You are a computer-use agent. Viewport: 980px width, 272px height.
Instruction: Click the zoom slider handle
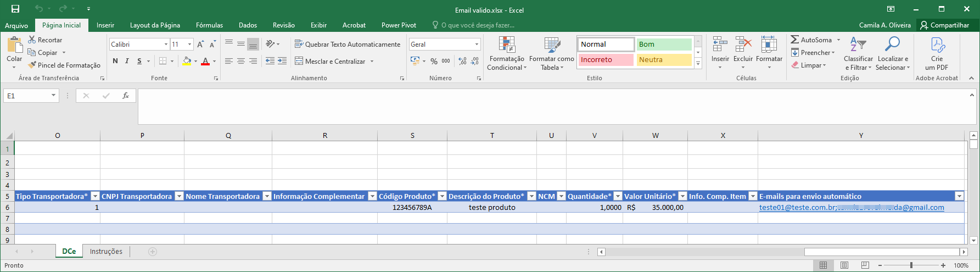coord(911,265)
